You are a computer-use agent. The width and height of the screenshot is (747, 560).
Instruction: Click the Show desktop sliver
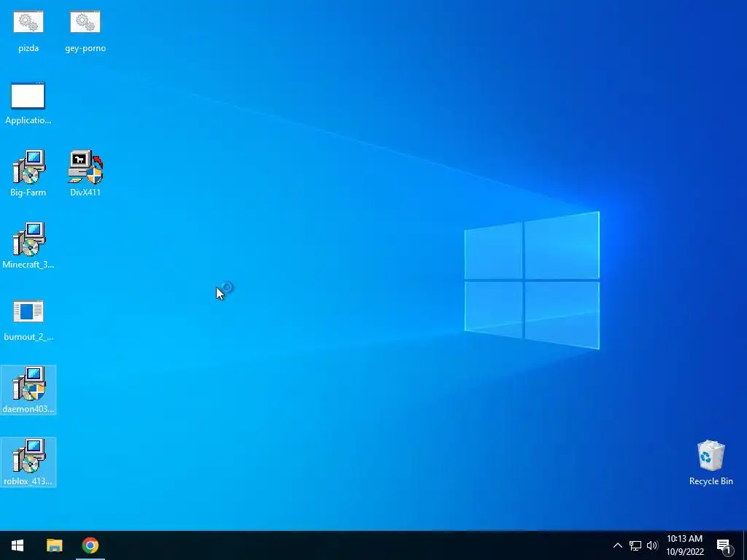click(745, 545)
